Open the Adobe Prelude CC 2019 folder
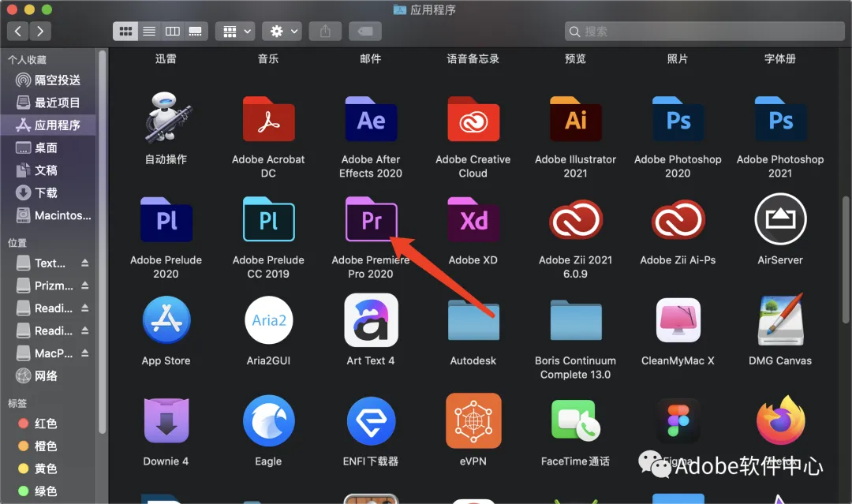 pyautogui.click(x=268, y=219)
